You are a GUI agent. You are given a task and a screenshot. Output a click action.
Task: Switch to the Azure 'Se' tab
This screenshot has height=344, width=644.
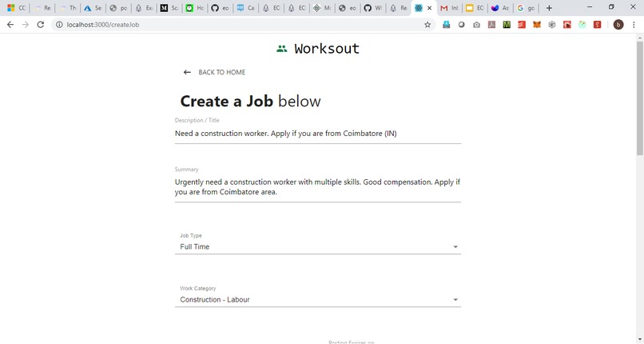coord(93,8)
